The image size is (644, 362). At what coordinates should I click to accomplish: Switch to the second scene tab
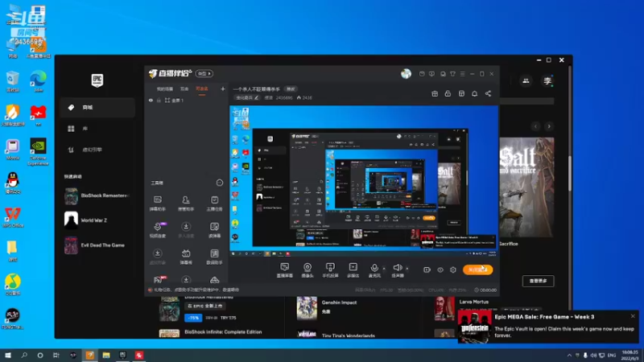coord(184,89)
